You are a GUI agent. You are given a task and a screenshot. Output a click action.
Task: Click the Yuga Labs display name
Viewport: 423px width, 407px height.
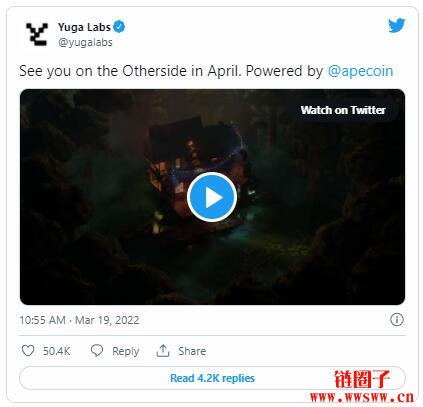84,27
